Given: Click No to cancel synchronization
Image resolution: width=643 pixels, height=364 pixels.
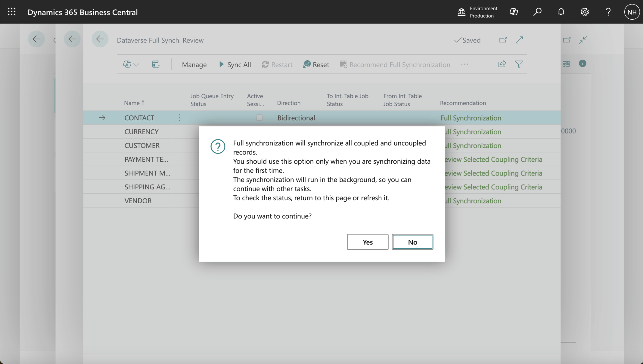Looking at the screenshot, I should pyautogui.click(x=412, y=242).
